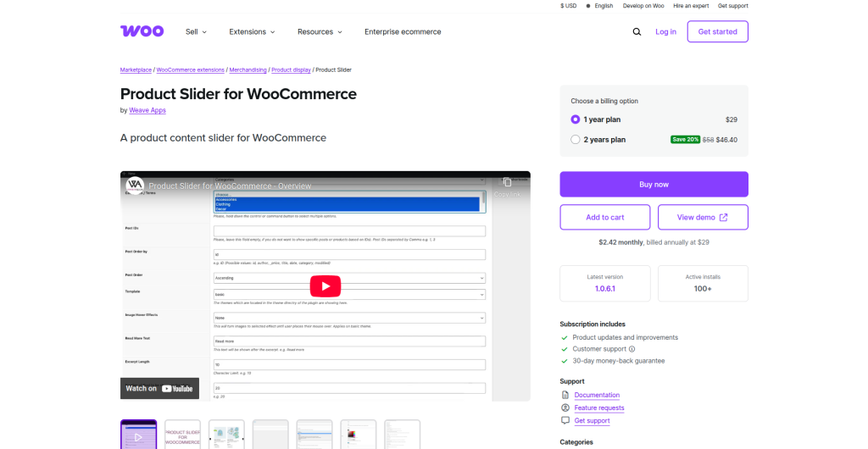Select the seventh gallery thumbnail

click(403, 435)
